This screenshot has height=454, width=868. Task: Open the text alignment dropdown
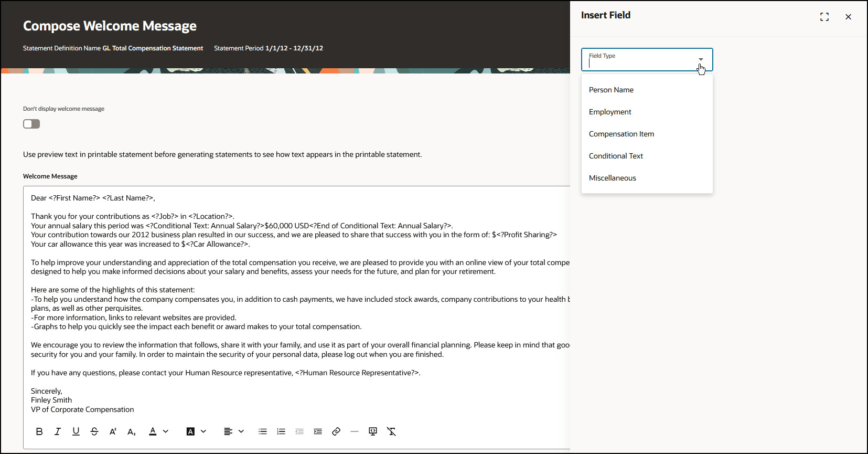241,431
